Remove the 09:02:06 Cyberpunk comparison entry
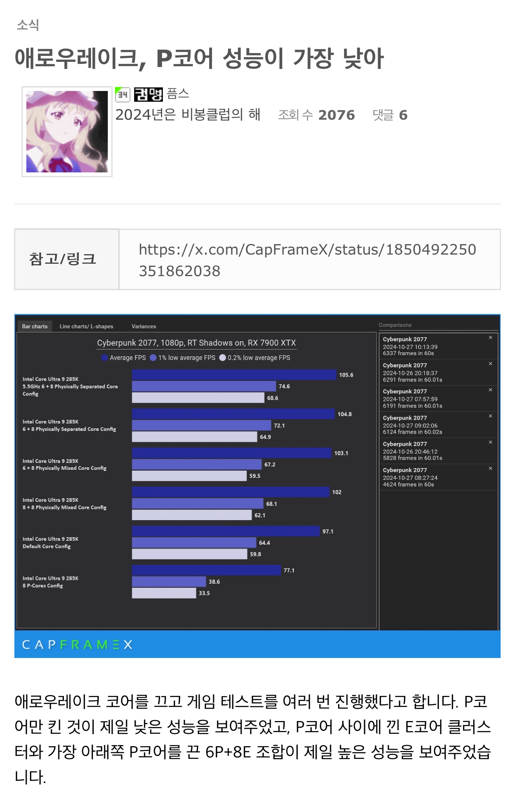515x812 pixels. pos(490,416)
